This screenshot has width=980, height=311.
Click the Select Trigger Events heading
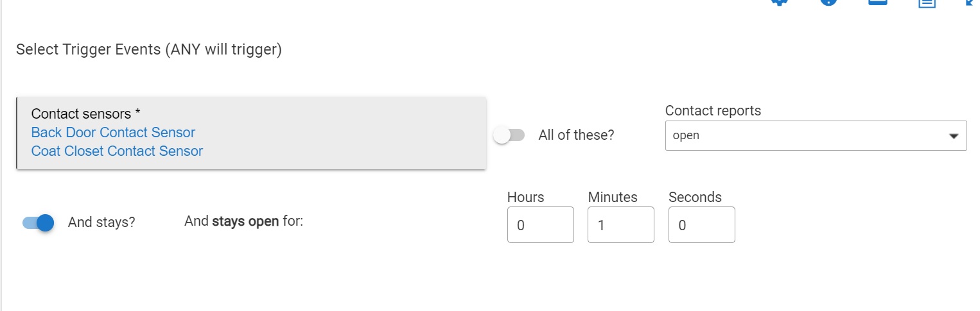tap(149, 49)
